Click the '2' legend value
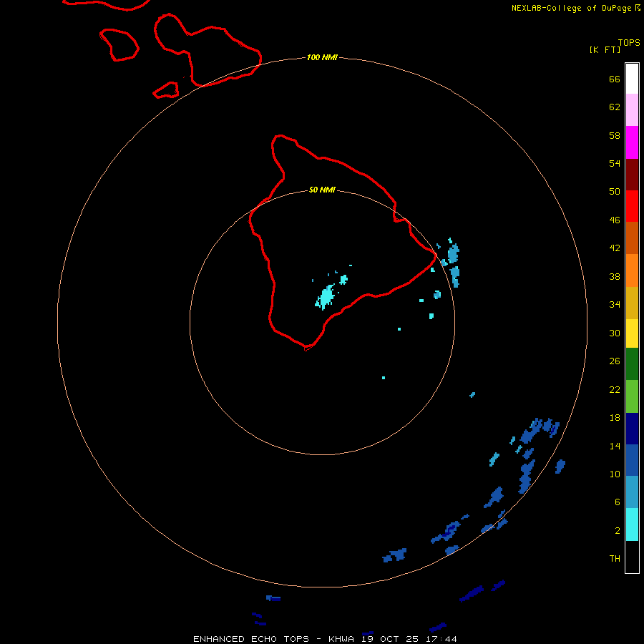 [x=618, y=531]
